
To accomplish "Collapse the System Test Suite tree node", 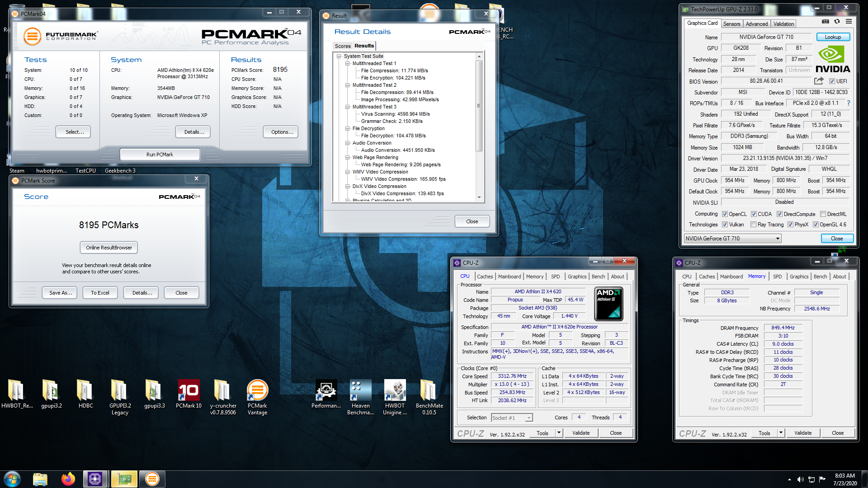I will point(339,56).
